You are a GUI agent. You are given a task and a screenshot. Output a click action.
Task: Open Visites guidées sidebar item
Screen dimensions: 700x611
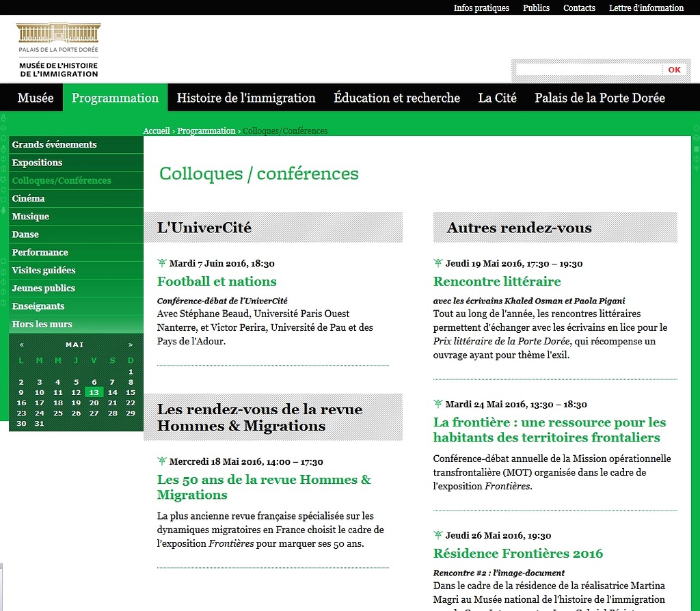[76, 270]
